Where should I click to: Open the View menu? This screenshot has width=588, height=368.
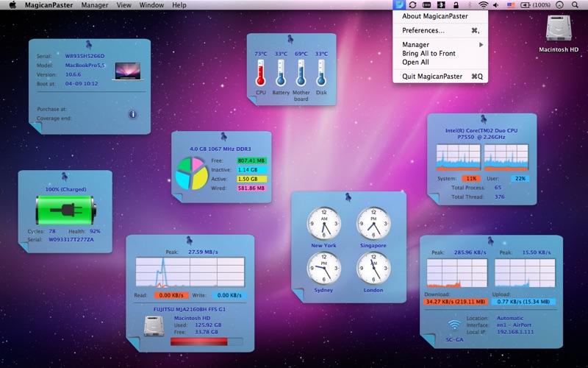[x=124, y=5]
